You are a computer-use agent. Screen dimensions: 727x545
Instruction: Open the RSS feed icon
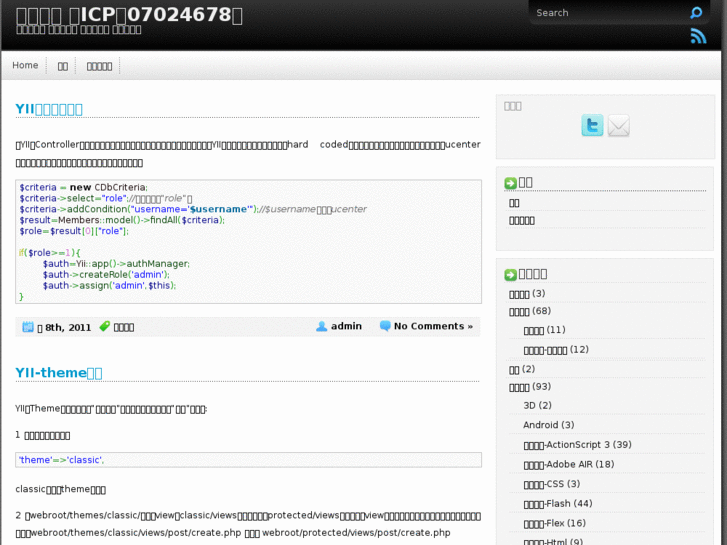698,36
